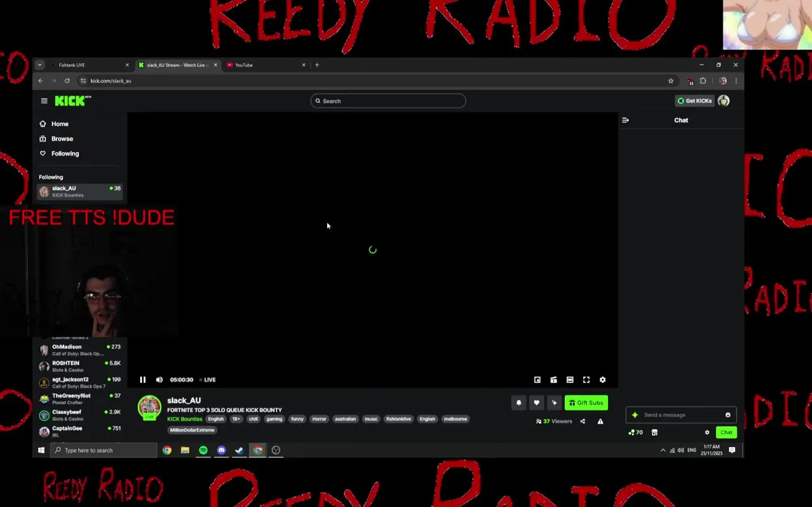Screen dimensions: 812x507
Task: Click the green sparkle in message box
Action: [635, 415]
